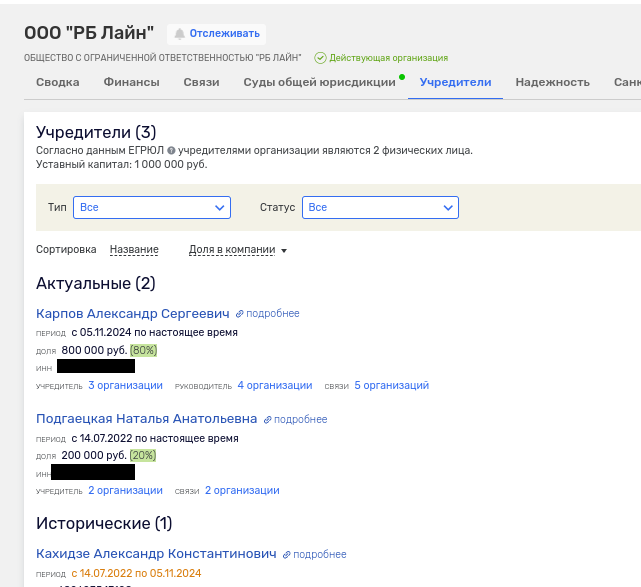
Task: Click the Действующая организация status label
Action: pos(389,58)
